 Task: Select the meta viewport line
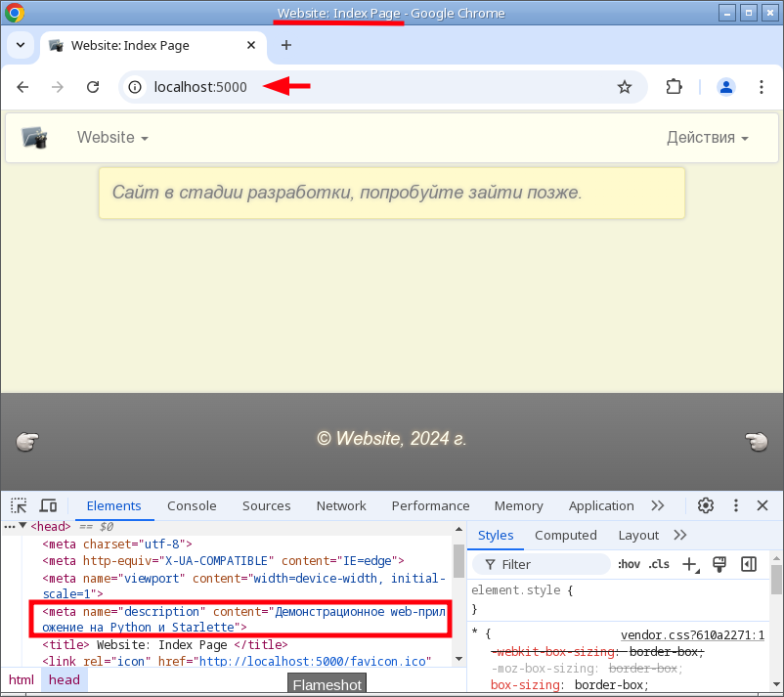pos(244,586)
